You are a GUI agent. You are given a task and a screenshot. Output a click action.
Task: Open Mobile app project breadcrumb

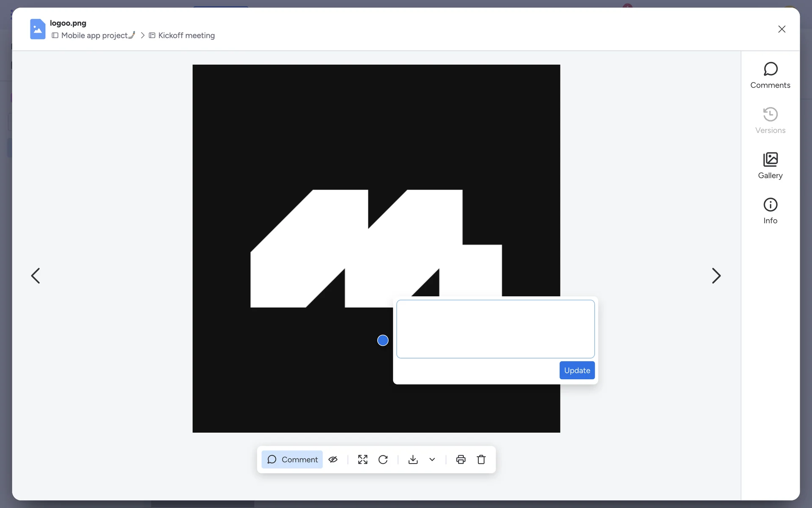(94, 36)
